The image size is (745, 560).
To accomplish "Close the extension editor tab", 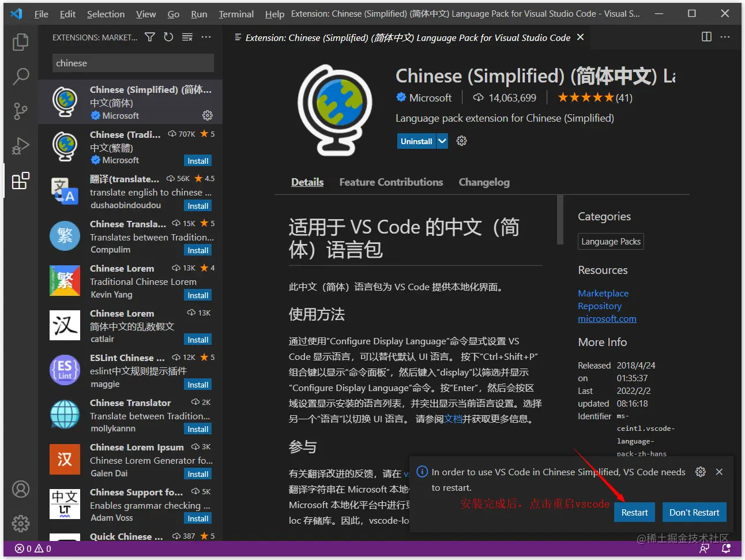I will [x=581, y=37].
